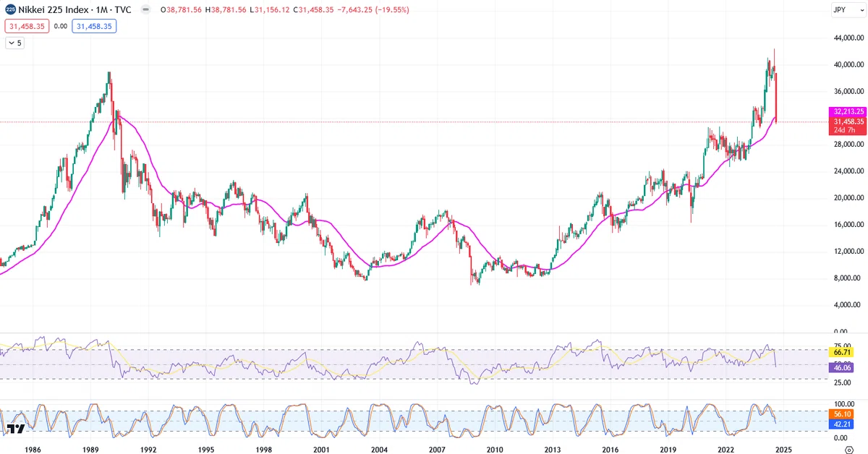Click the market status dash icon
Viewport: 868px width, 454px height.
coord(147,11)
